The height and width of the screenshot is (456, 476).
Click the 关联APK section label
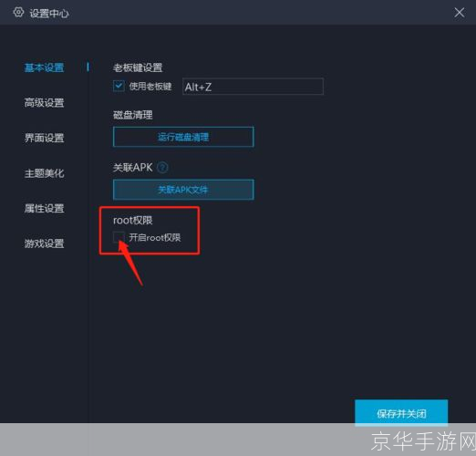pyautogui.click(x=133, y=167)
